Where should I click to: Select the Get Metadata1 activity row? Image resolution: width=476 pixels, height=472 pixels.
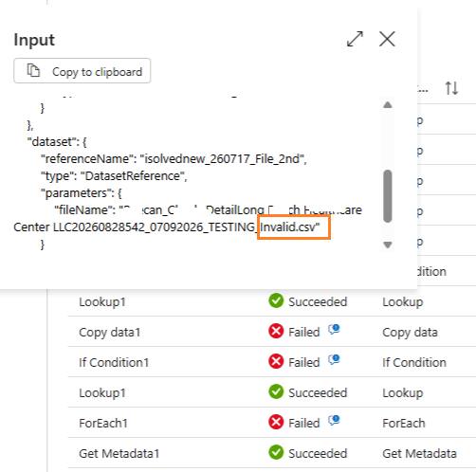click(271, 453)
